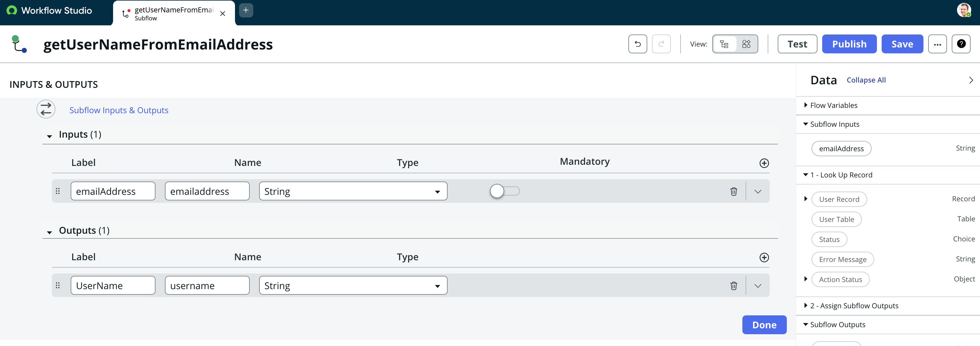Open the more options ellipsis menu
This screenshot has width=980, height=346.
click(937, 44)
